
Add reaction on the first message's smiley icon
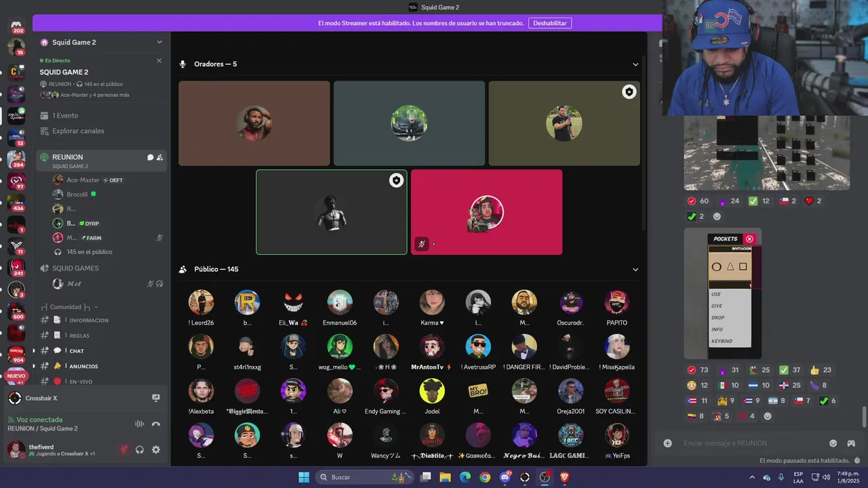coord(717,216)
